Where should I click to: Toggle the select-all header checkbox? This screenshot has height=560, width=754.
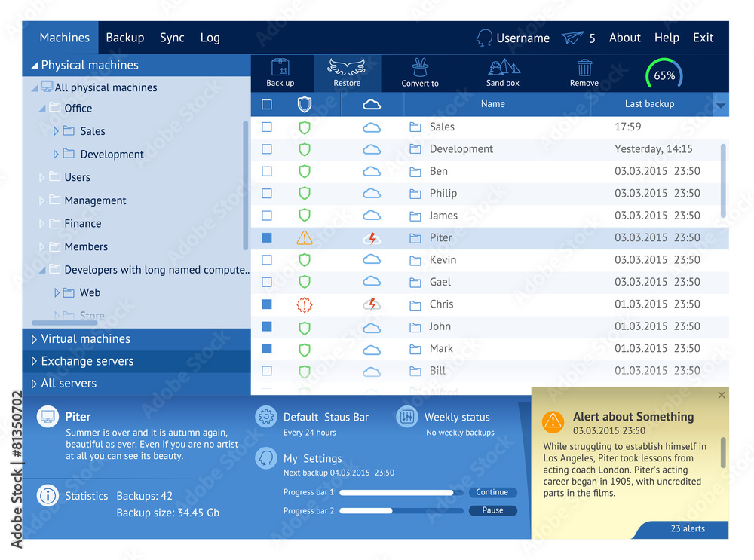(267, 104)
